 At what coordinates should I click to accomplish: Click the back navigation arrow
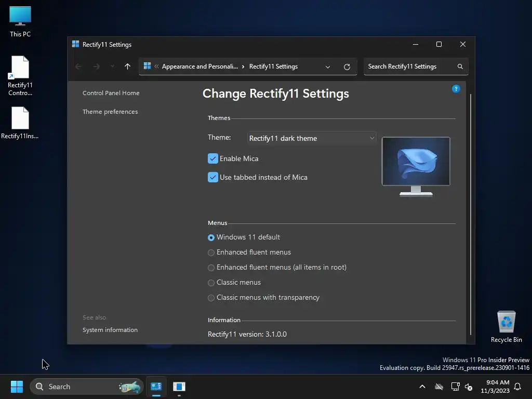[x=78, y=66]
